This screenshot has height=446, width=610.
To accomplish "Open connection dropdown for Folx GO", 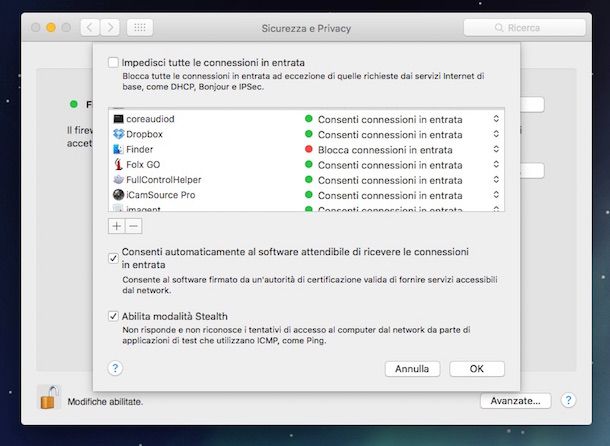I will coord(496,164).
